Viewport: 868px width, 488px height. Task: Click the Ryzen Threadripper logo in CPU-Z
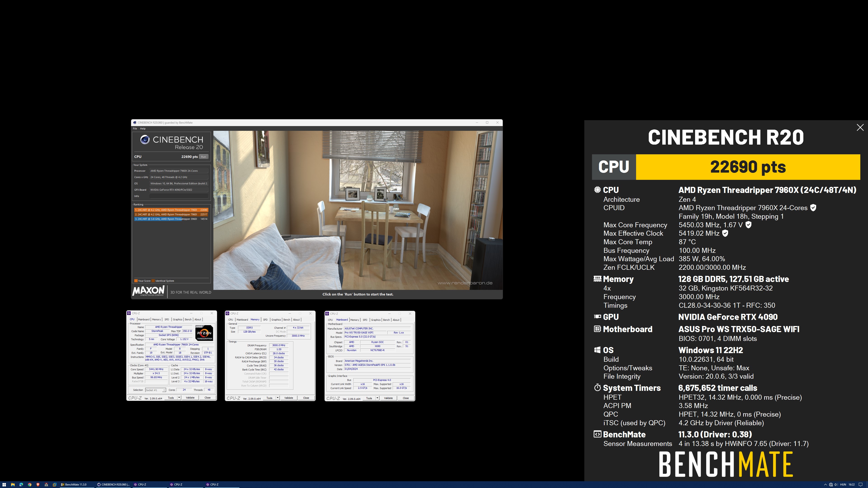(x=204, y=333)
